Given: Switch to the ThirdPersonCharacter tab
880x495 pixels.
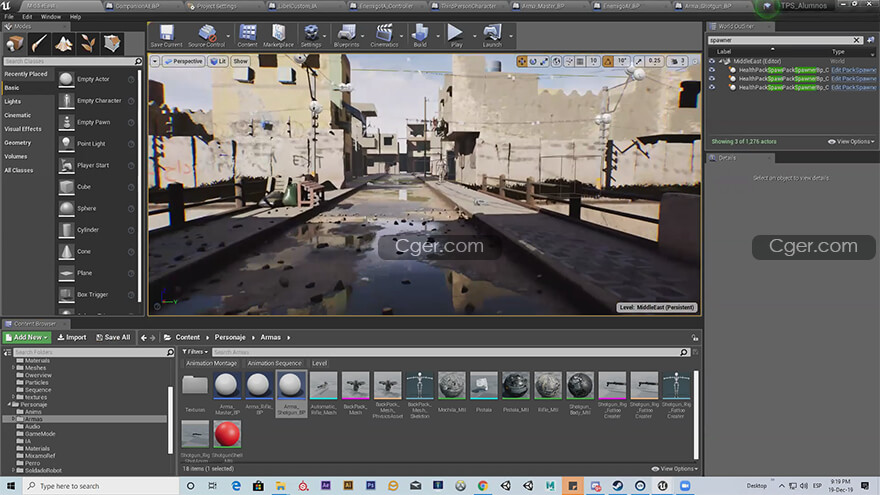Looking at the screenshot, I should 468,6.
